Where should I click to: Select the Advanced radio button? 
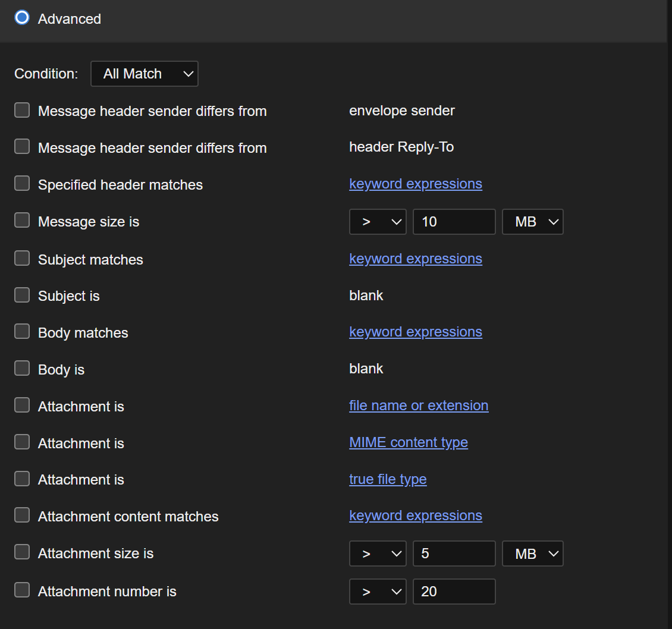[x=22, y=18]
